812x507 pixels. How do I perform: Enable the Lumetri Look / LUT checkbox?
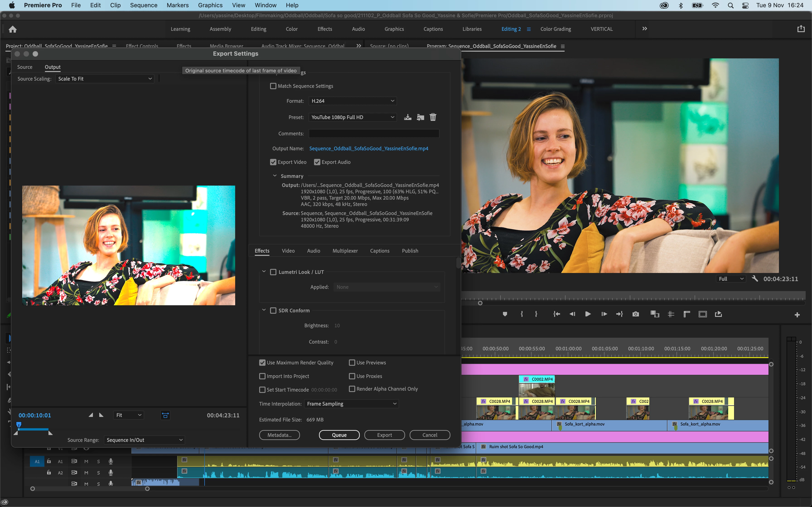coord(273,272)
